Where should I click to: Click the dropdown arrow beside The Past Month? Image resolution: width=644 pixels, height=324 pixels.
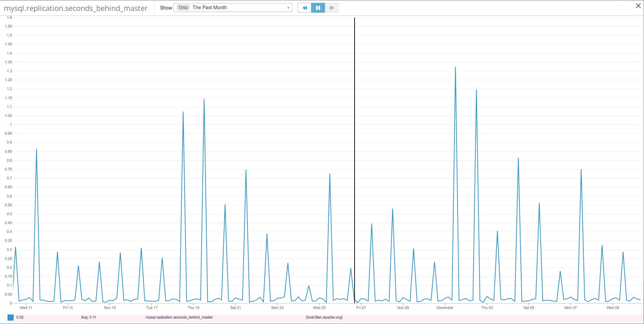click(288, 7)
